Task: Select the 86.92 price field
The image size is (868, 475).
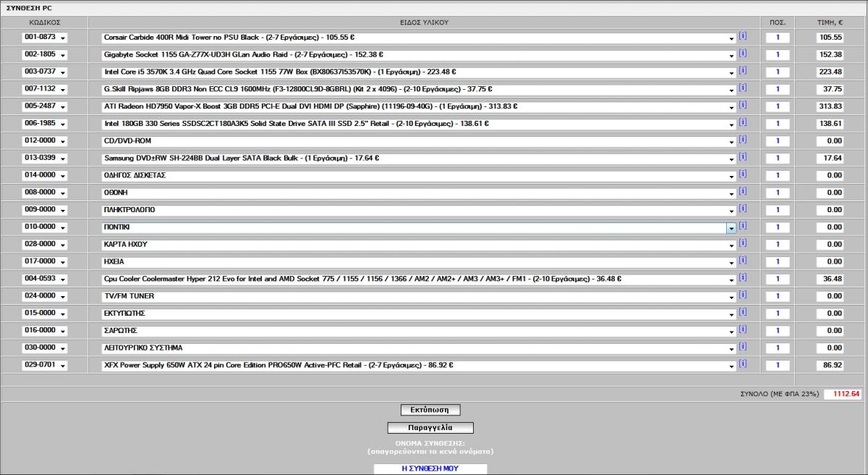Action: (x=830, y=366)
